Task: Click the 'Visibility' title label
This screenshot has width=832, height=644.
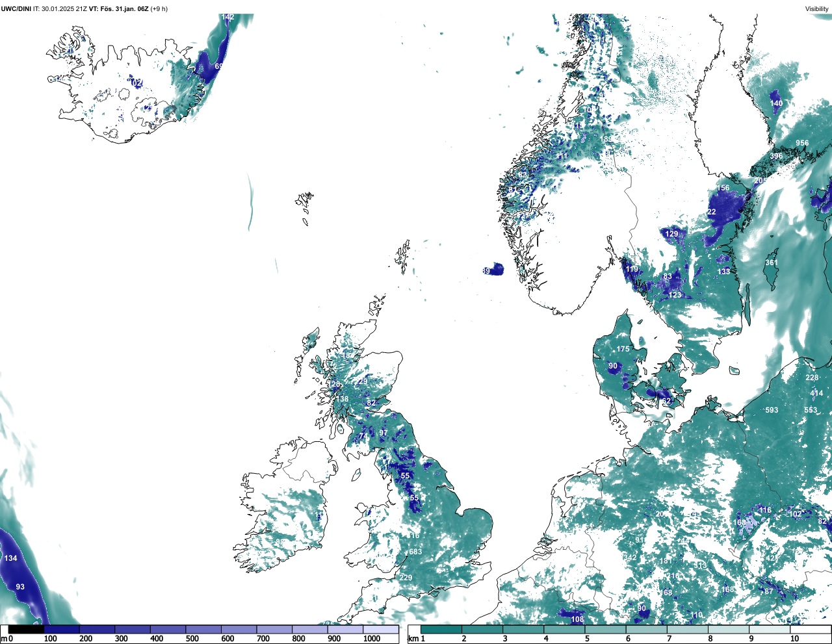Action: pyautogui.click(x=817, y=8)
